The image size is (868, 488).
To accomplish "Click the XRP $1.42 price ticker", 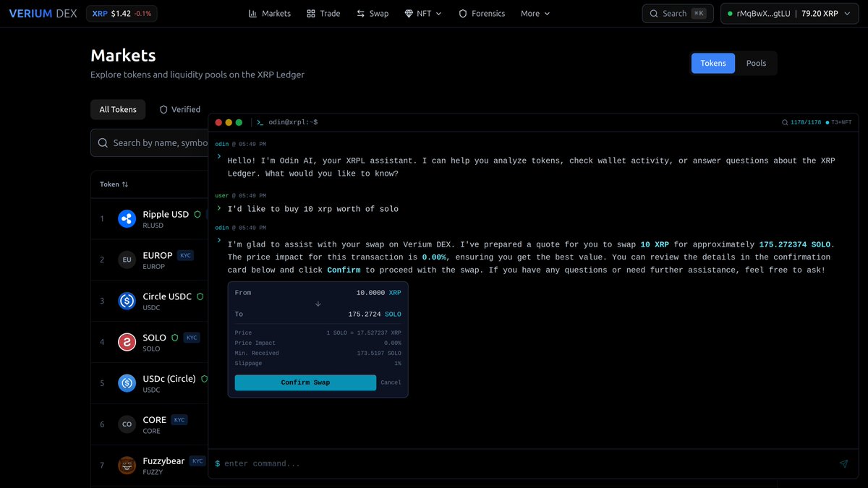I will pyautogui.click(x=122, y=14).
